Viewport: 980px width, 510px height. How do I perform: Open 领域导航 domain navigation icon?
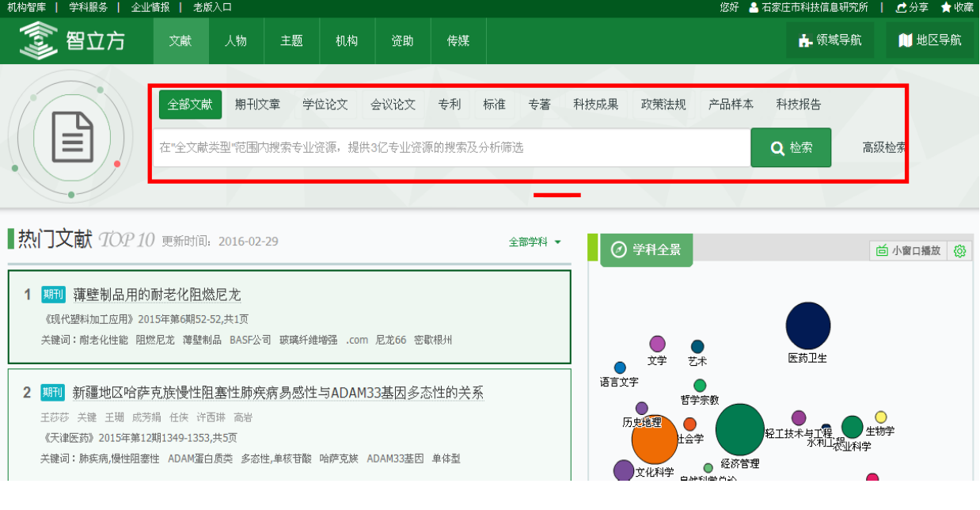806,40
